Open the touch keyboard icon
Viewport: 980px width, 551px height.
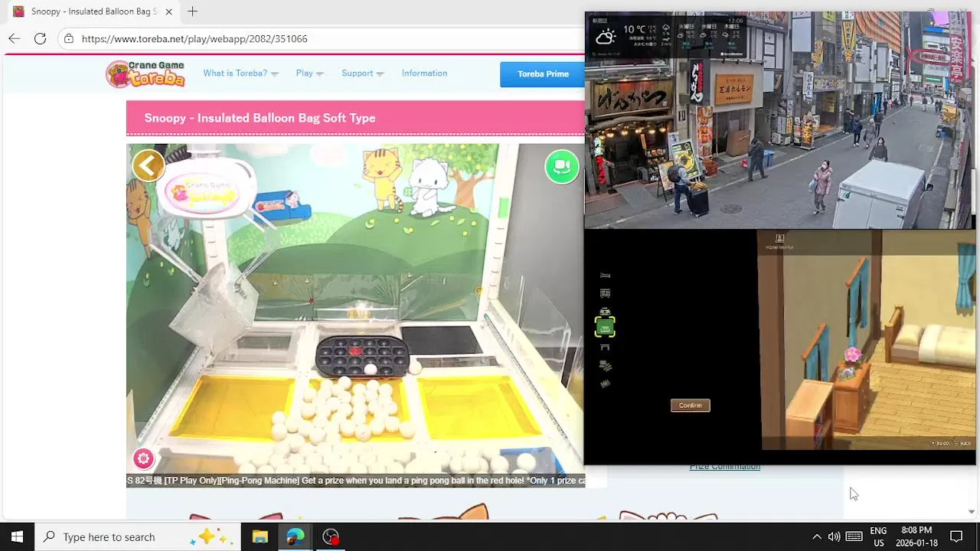click(x=854, y=537)
